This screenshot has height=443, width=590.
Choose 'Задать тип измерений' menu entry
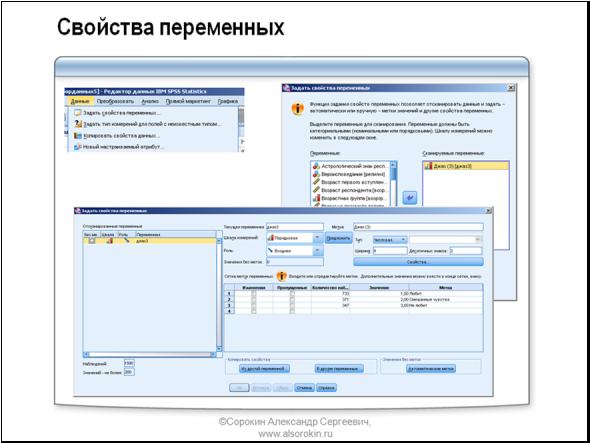(x=152, y=124)
